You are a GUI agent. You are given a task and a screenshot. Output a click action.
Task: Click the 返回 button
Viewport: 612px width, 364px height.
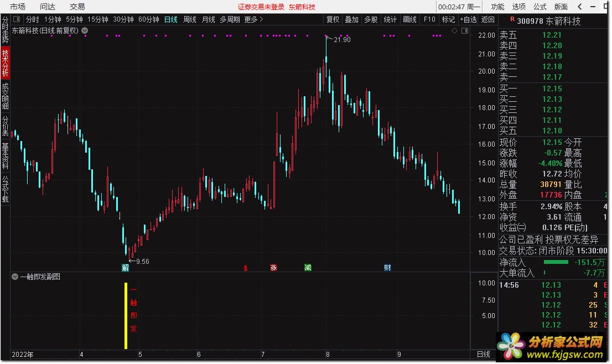click(488, 19)
